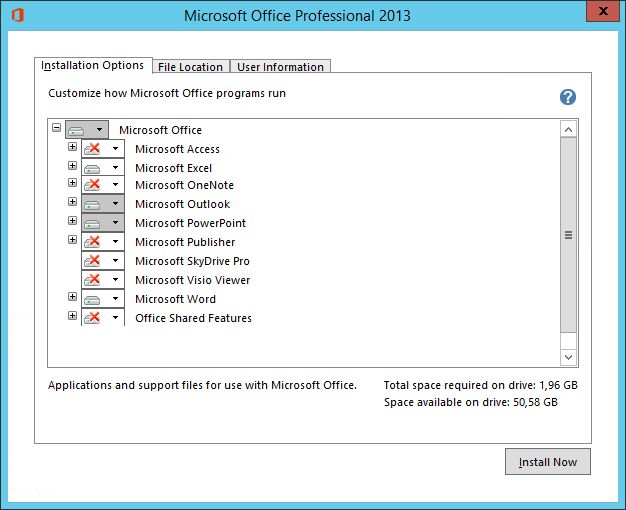Select the Microsoft Visio Viewer label
The height and width of the screenshot is (510, 626).
(193, 280)
